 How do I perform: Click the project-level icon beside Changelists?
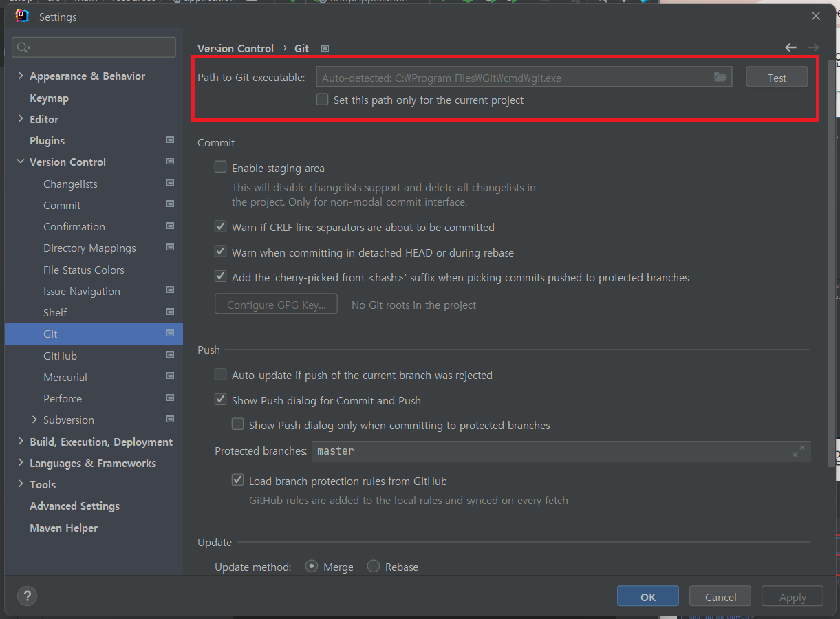tap(170, 183)
